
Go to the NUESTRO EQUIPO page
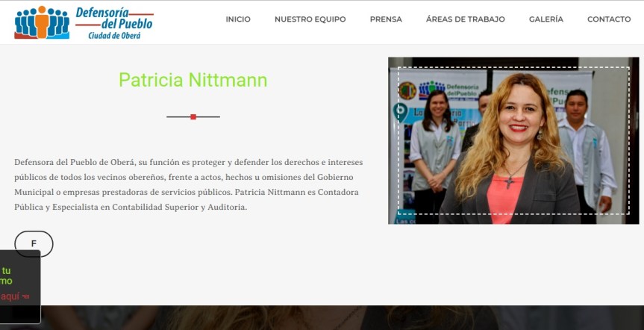click(310, 19)
